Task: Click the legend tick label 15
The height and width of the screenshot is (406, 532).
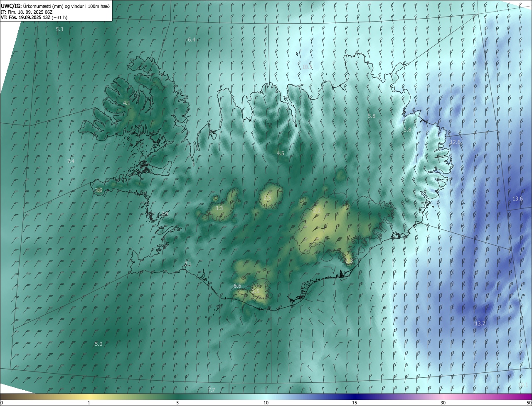Action: click(355, 403)
